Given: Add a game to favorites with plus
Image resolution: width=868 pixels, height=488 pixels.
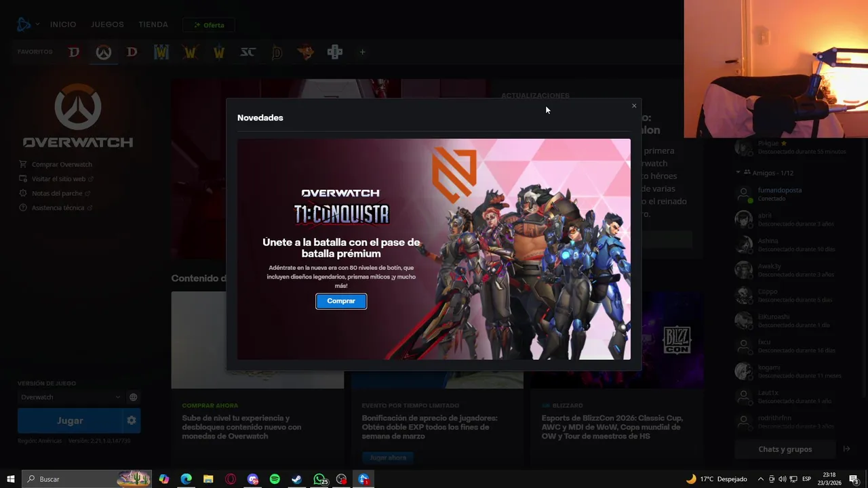Looking at the screenshot, I should [x=362, y=52].
